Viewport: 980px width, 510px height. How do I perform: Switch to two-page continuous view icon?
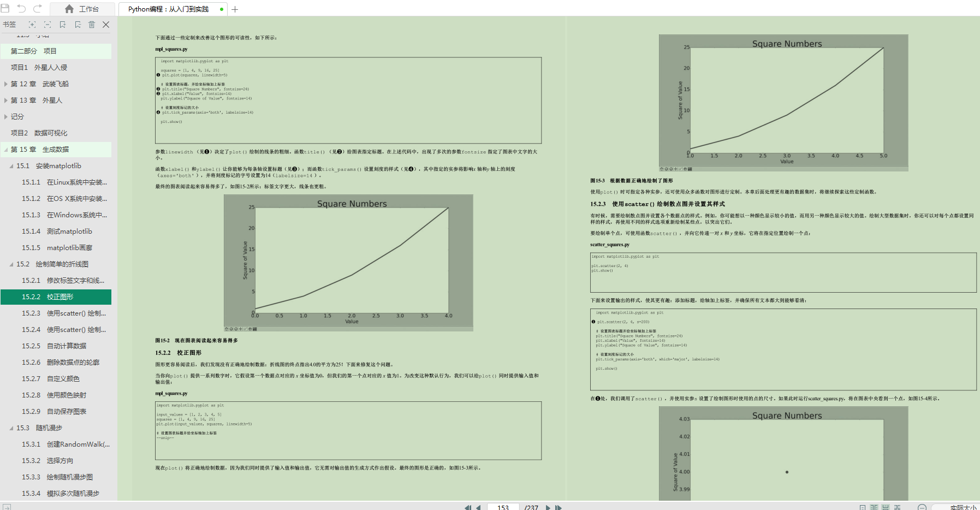pos(897,507)
